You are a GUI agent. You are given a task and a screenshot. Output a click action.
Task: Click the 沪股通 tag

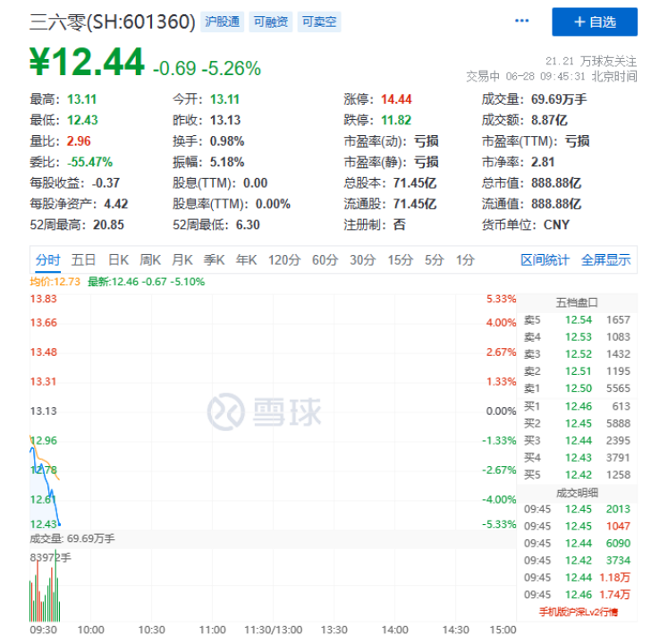pos(222,22)
